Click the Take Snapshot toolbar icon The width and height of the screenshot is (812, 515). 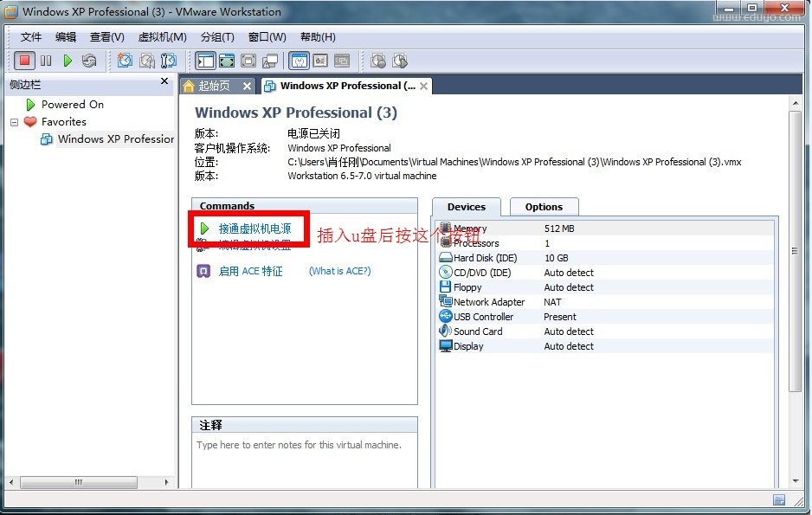(x=126, y=61)
